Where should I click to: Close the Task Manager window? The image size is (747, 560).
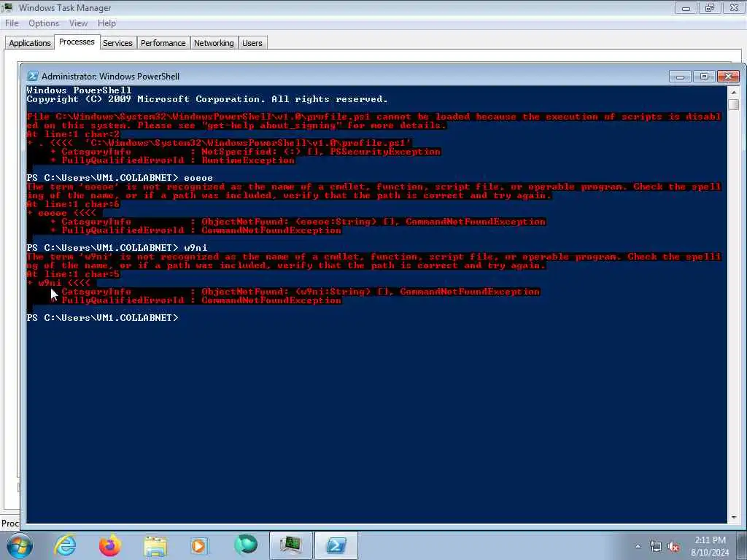pos(734,7)
